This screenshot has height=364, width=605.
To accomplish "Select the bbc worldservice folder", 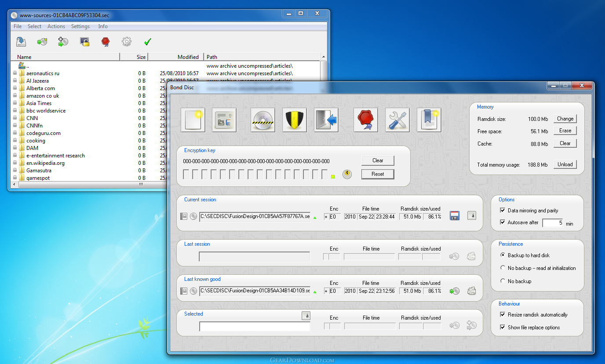I will (46, 111).
